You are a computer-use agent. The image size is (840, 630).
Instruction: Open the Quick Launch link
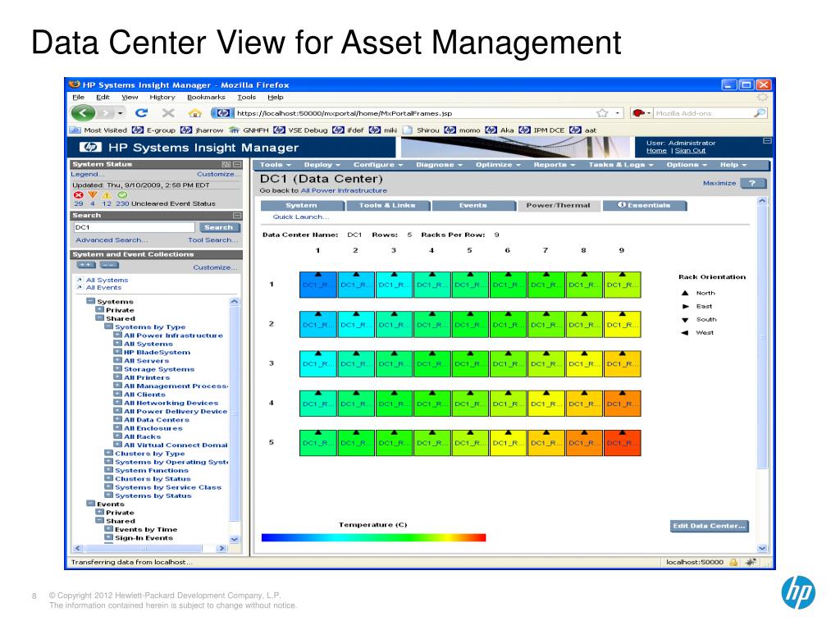pos(301,217)
